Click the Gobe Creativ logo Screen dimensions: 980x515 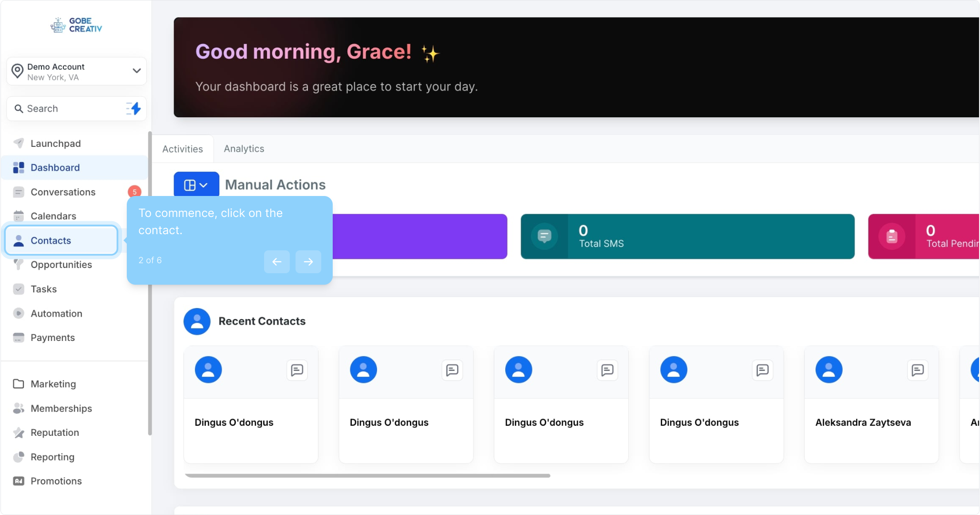point(76,25)
